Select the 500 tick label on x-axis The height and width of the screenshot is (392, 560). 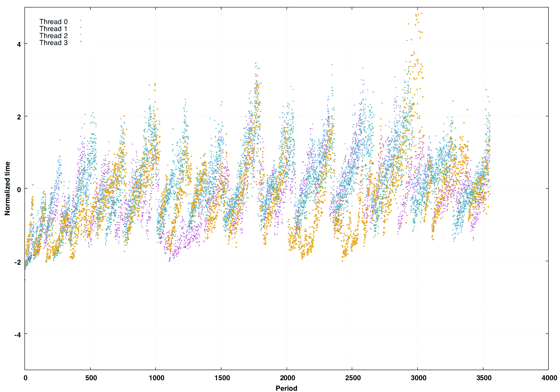click(90, 378)
